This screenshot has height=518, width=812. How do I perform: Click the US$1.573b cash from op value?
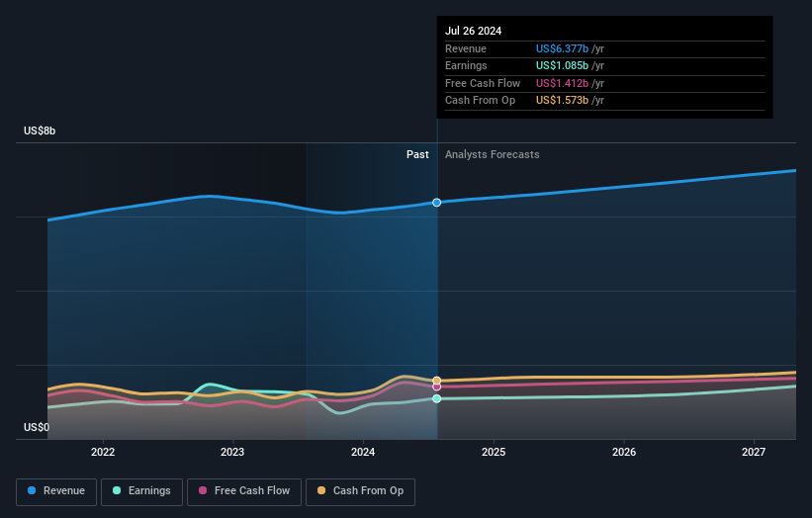tap(562, 101)
